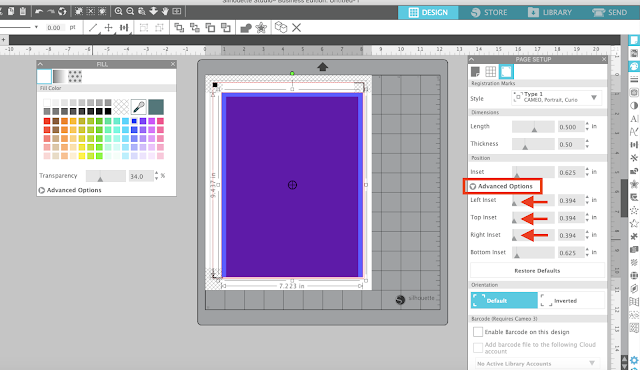Choose the solid fill color mode

tap(44, 76)
